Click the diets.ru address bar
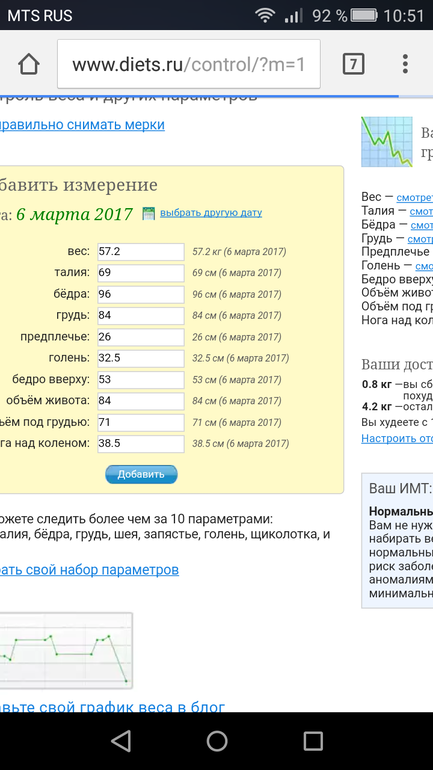 click(x=189, y=64)
